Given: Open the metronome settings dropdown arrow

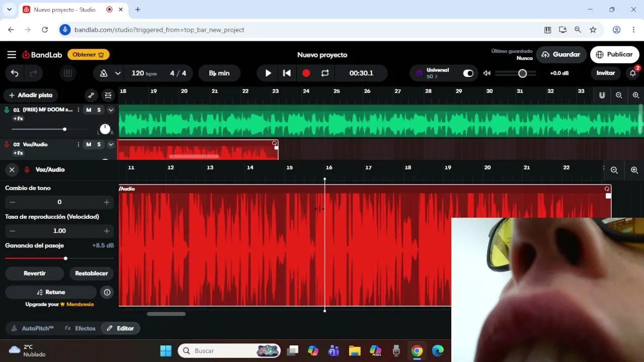Looking at the screenshot, I should point(118,73).
